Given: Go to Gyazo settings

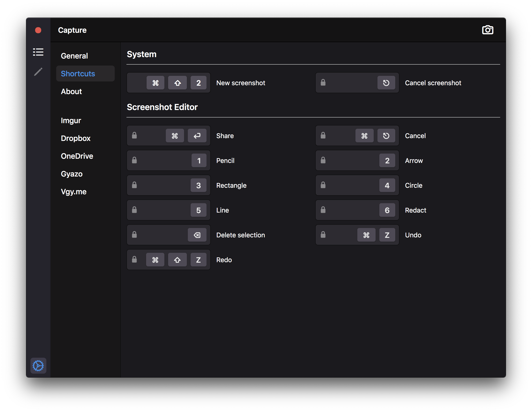Looking at the screenshot, I should tap(72, 174).
